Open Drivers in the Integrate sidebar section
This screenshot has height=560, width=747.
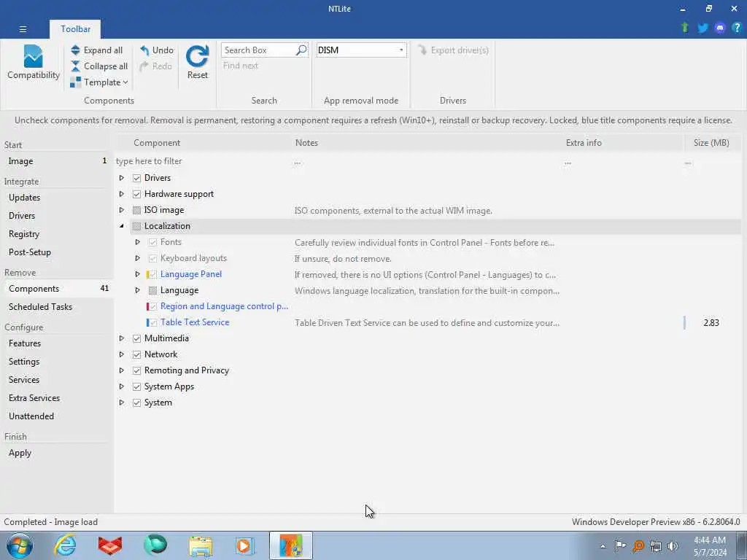point(56,216)
